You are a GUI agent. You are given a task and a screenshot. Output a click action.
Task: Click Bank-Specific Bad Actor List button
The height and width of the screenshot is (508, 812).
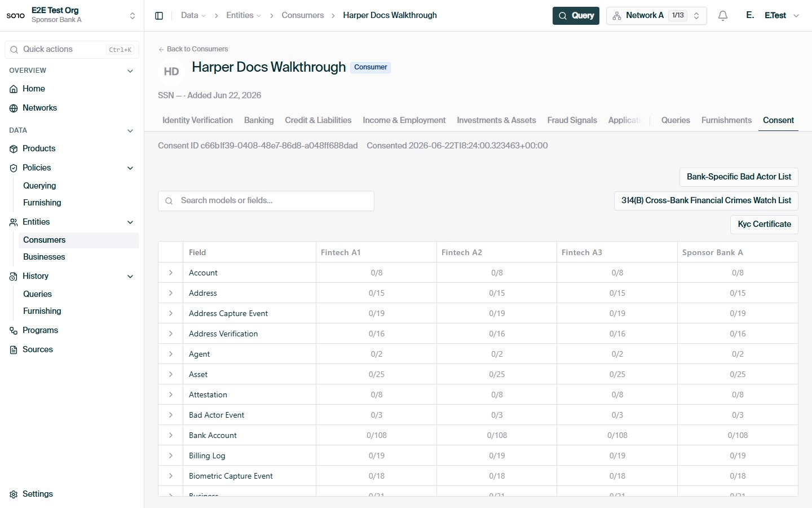click(x=739, y=177)
